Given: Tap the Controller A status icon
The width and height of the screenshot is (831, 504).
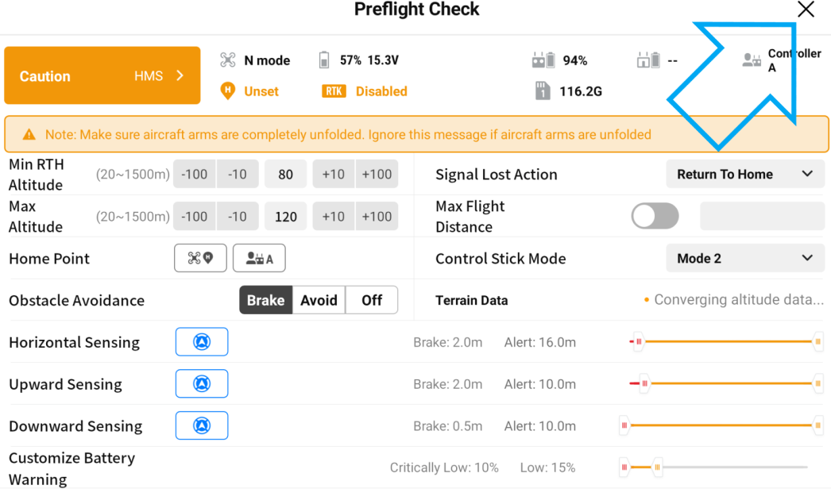Looking at the screenshot, I should [752, 60].
